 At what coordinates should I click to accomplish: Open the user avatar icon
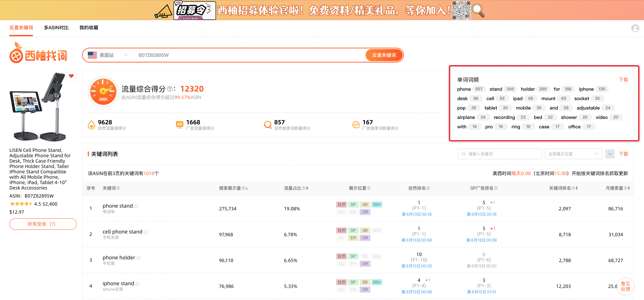pyautogui.click(x=635, y=28)
